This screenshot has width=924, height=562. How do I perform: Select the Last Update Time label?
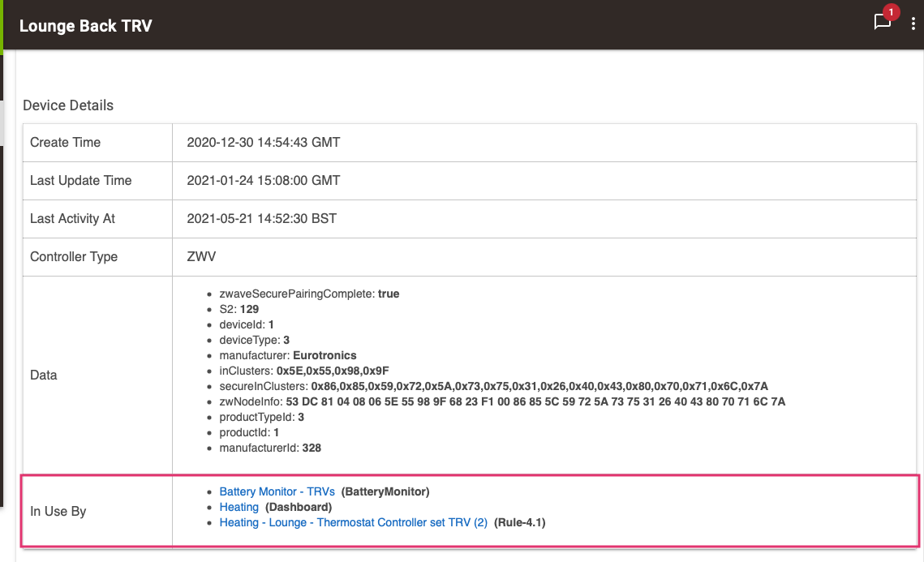pos(81,180)
